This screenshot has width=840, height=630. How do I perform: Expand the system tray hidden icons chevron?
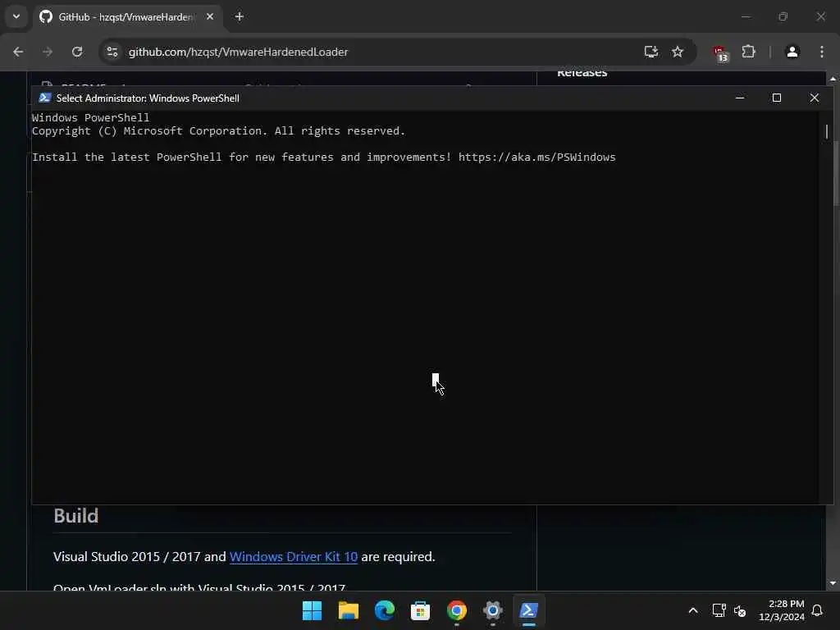point(692,610)
